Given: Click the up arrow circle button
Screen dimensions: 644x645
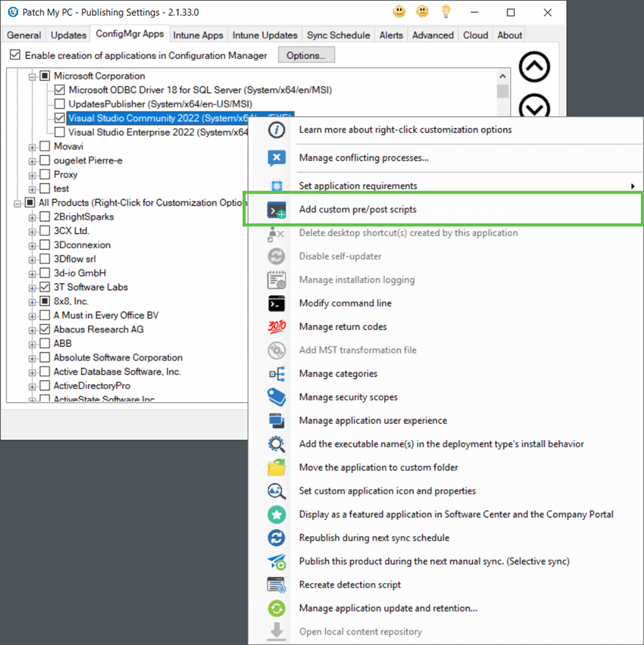Looking at the screenshot, I should pyautogui.click(x=535, y=66).
